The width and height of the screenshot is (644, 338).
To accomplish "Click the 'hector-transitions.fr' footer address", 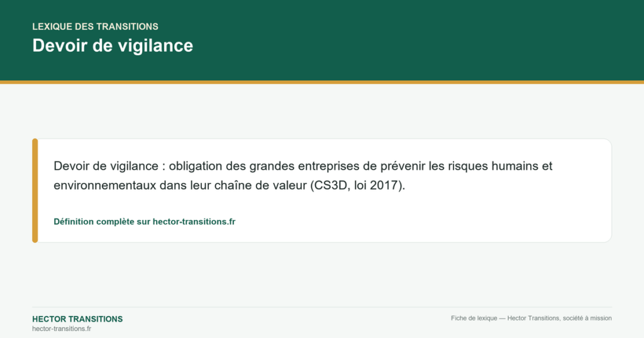I will 62,329.
